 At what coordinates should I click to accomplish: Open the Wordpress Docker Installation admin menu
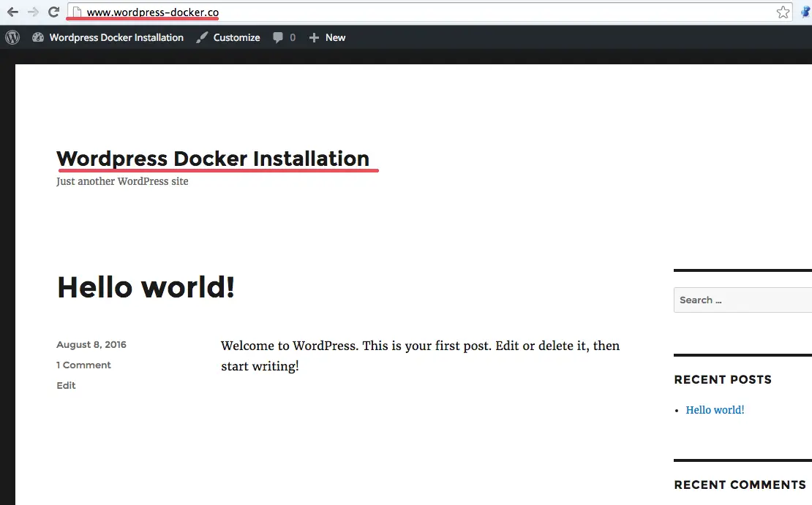pos(116,37)
